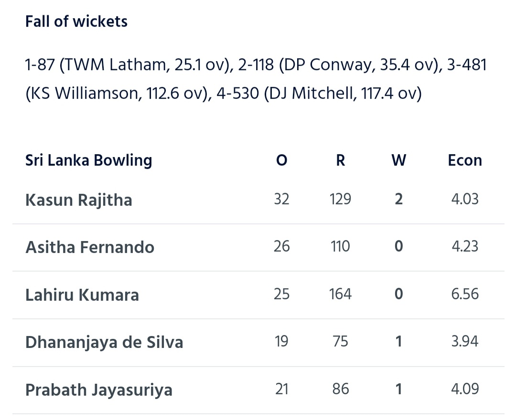Viewport: 516px width, 420px height.
Task: Open Asitha Fernando player link
Action: pos(90,247)
